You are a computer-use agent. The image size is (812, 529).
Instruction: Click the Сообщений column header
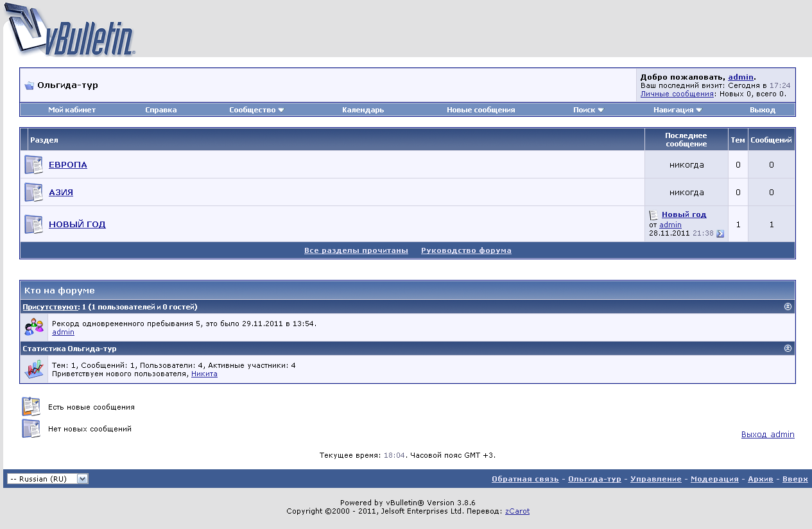771,140
